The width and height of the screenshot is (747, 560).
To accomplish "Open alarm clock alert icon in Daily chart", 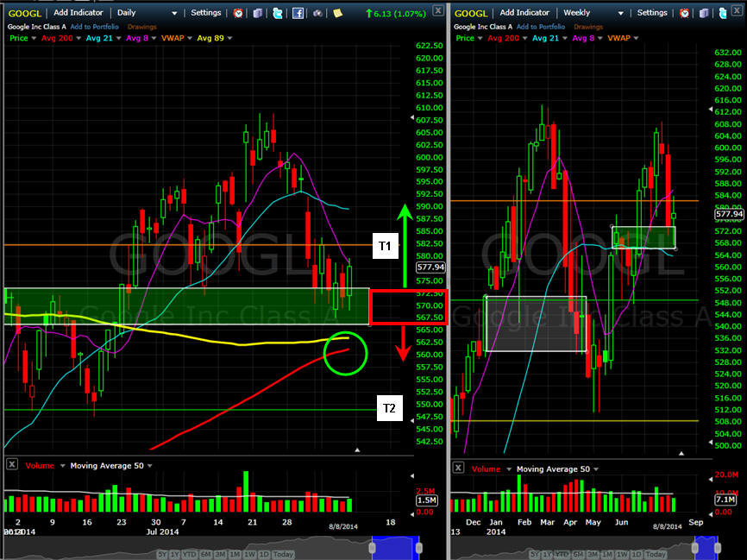I will 238,13.
